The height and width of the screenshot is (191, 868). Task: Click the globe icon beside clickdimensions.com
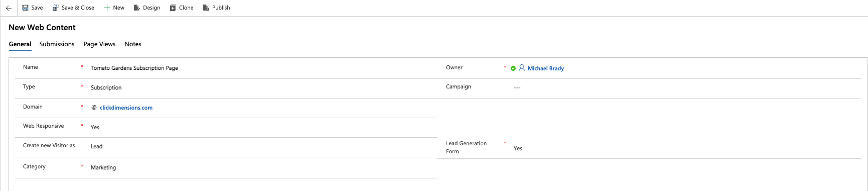pos(94,108)
